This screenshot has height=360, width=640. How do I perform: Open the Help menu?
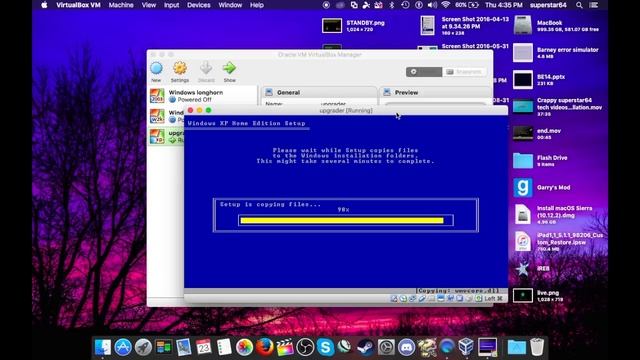click(257, 5)
